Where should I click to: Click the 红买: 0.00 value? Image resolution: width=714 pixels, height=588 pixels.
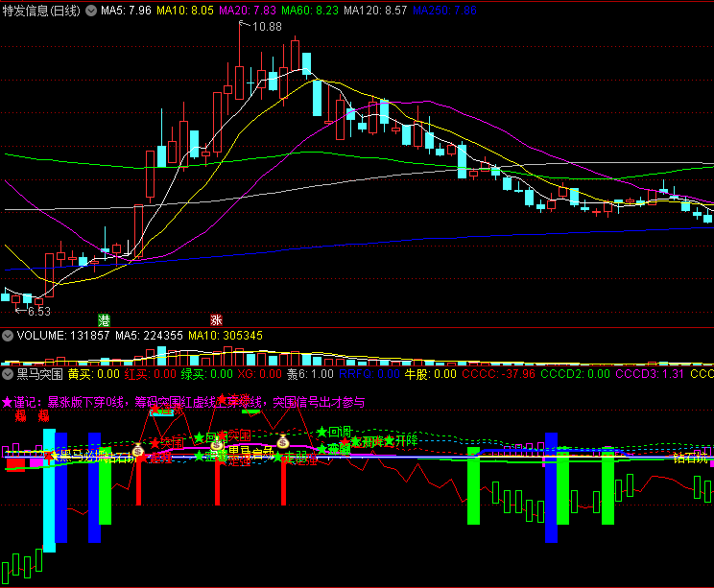pyautogui.click(x=151, y=374)
